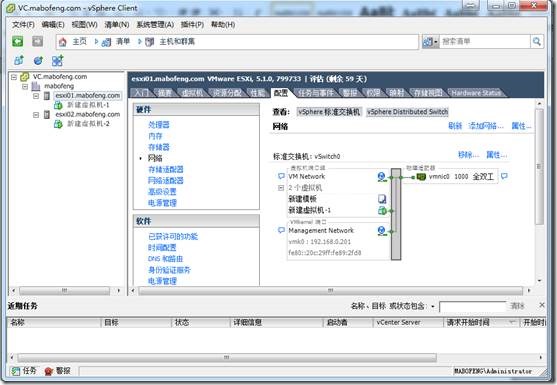Open the 系统管理(A) menu
The image size is (557, 385).
coord(155,25)
